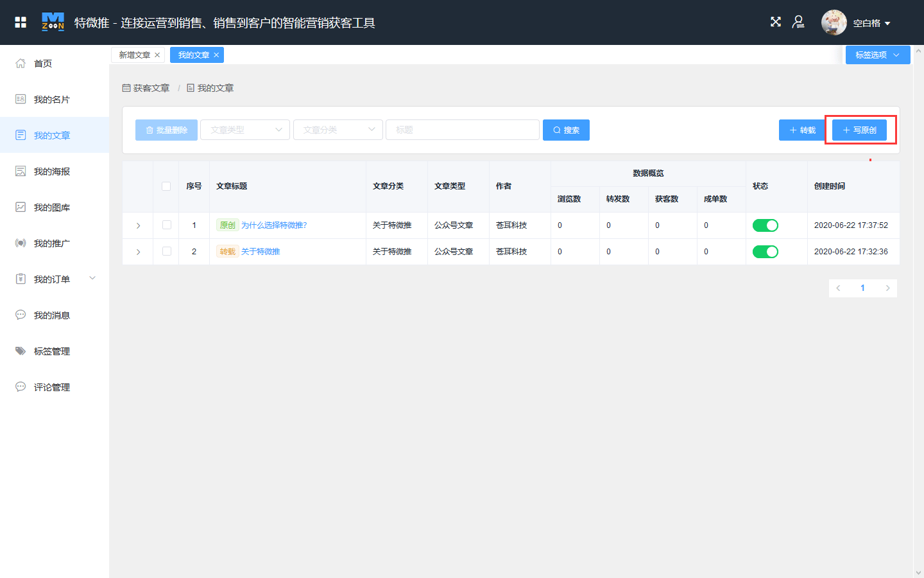Click the user avatar picture

(834, 22)
